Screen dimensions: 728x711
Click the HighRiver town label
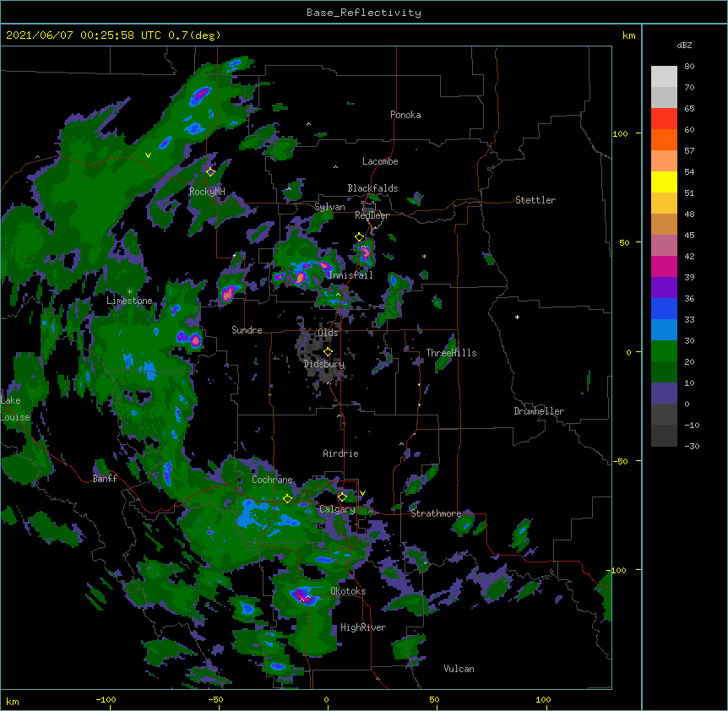(x=363, y=627)
